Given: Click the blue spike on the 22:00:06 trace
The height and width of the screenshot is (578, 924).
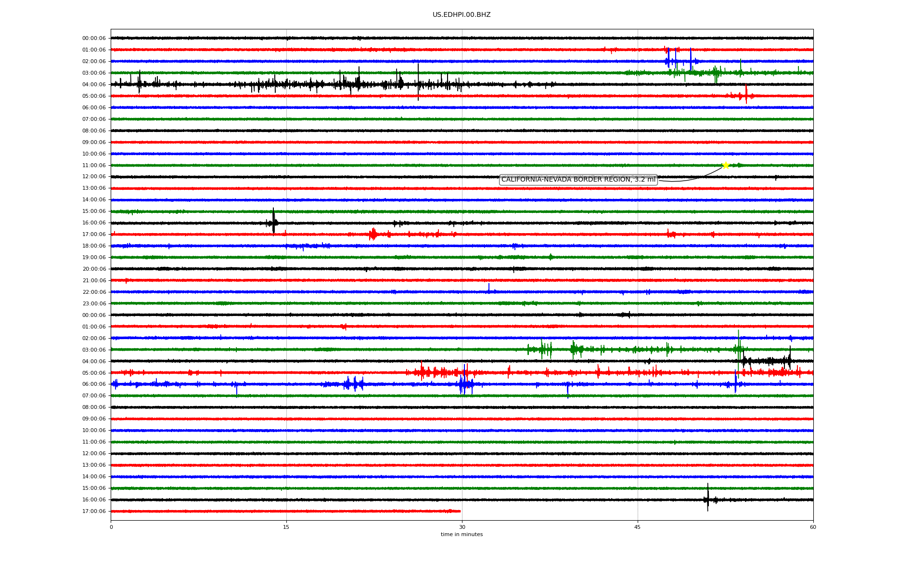Looking at the screenshot, I should click(489, 287).
